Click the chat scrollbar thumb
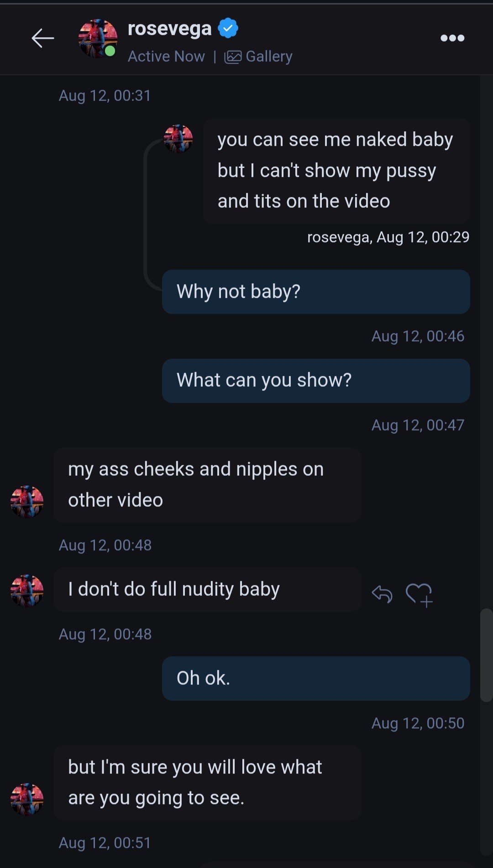 coord(486,654)
